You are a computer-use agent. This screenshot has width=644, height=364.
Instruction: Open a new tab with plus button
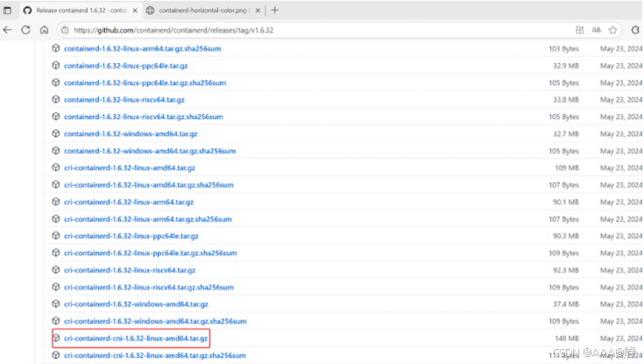point(275,11)
